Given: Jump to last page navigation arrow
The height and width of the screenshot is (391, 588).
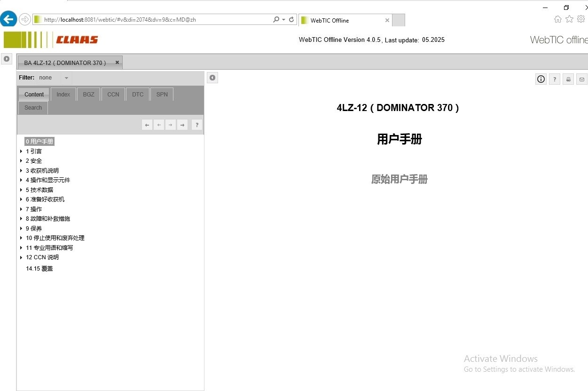Looking at the screenshot, I should click(182, 125).
